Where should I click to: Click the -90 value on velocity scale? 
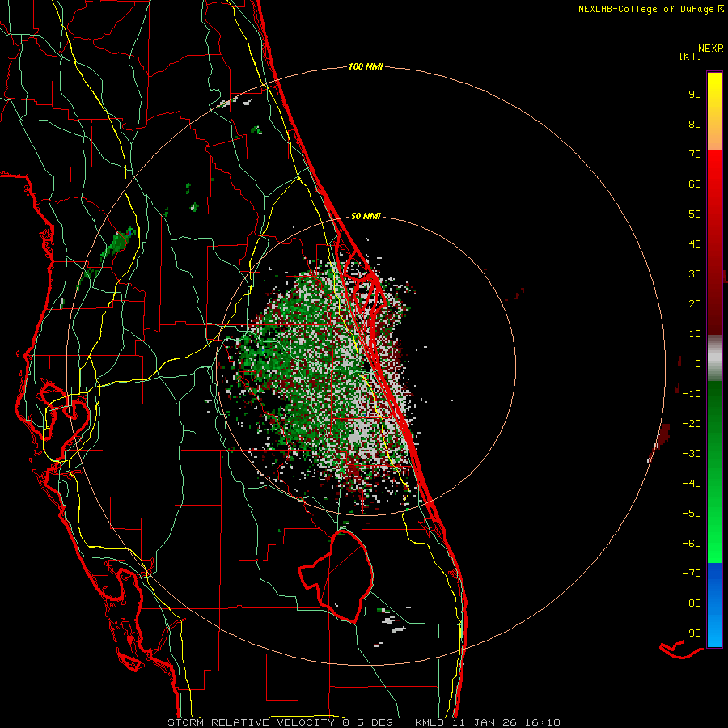[x=692, y=633]
